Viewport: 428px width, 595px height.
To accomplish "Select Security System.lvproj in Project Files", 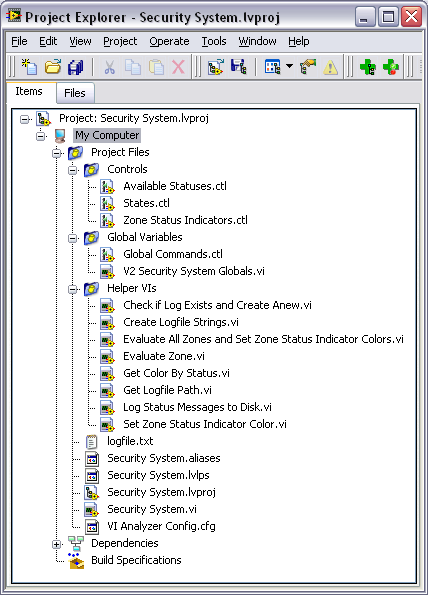I will coord(161,492).
